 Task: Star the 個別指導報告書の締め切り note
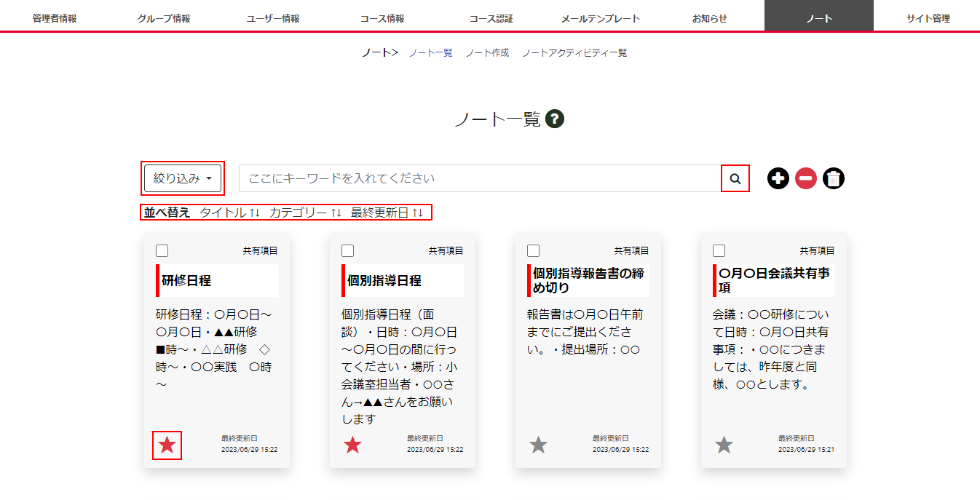[538, 445]
